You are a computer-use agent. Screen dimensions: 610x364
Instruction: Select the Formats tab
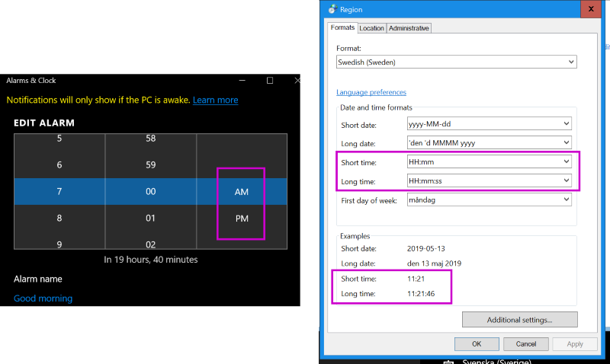coord(342,27)
